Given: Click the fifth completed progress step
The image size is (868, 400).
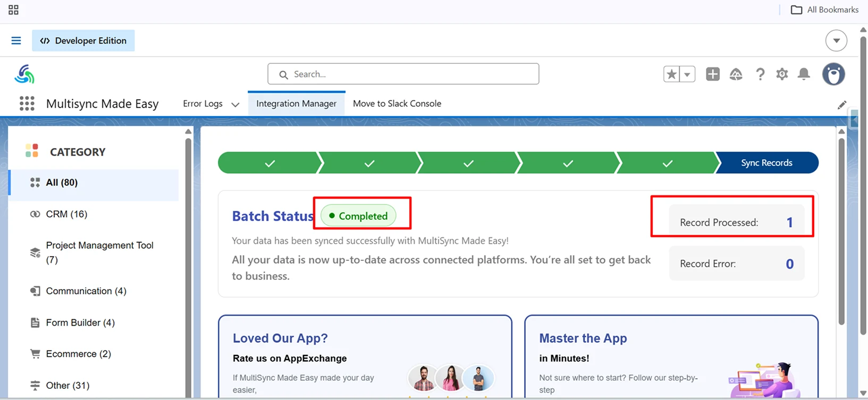Looking at the screenshot, I should coord(668,163).
